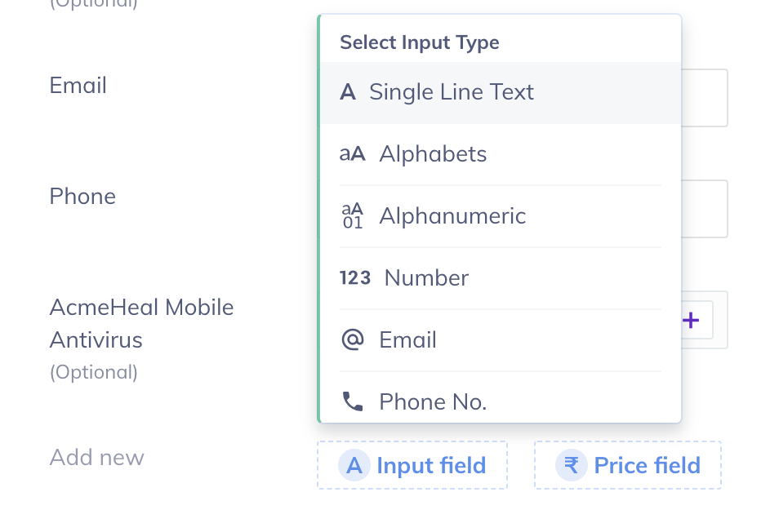This screenshot has width=779, height=532.
Task: Click the '@' Email type icon
Action: pos(352,340)
